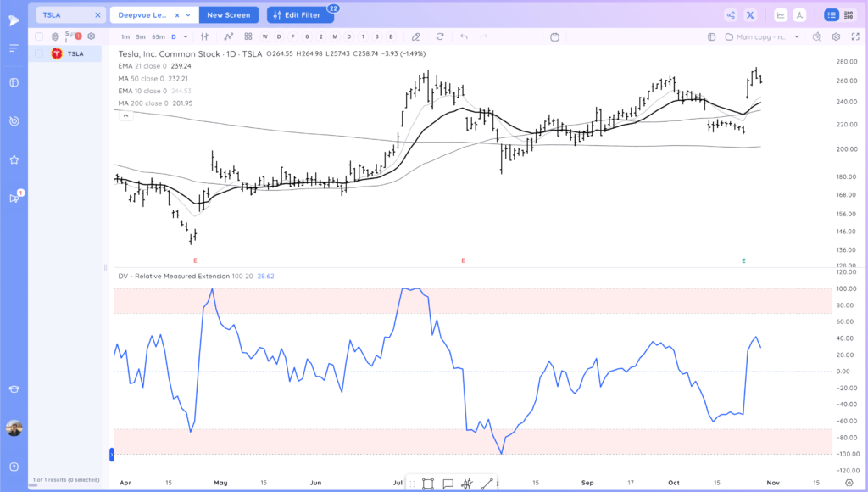Switch to list view toggle
Screen dimensions: 868x492
(x=832, y=15)
